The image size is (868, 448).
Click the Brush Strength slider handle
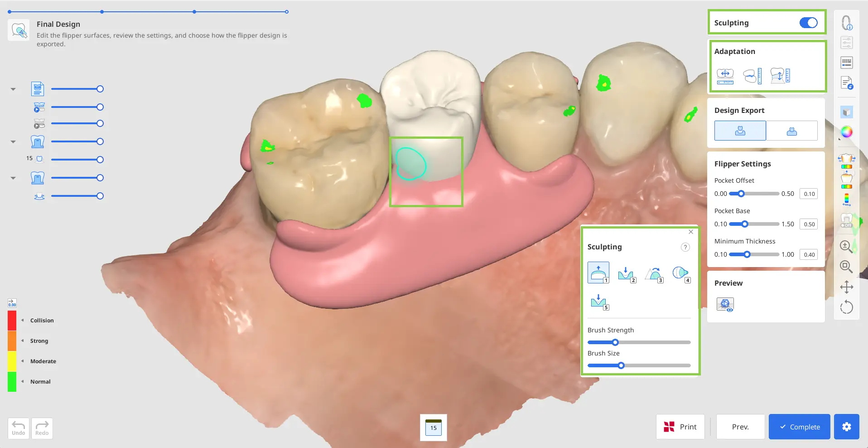click(615, 342)
